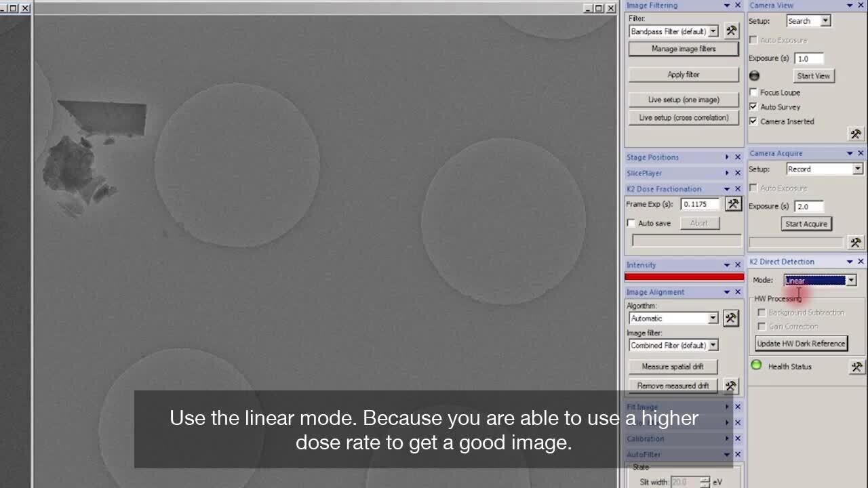Open Camera Acquire settings tools icon
Screen dimensions: 868x488
[856, 243]
